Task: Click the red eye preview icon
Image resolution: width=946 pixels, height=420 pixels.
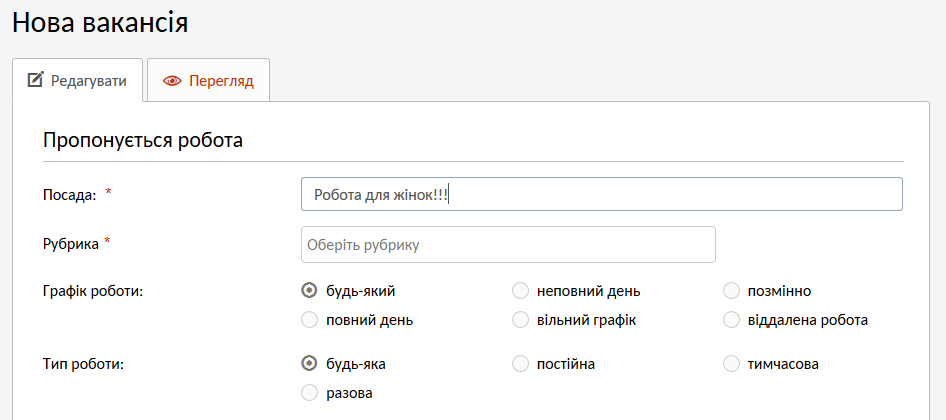Action: pos(171,82)
